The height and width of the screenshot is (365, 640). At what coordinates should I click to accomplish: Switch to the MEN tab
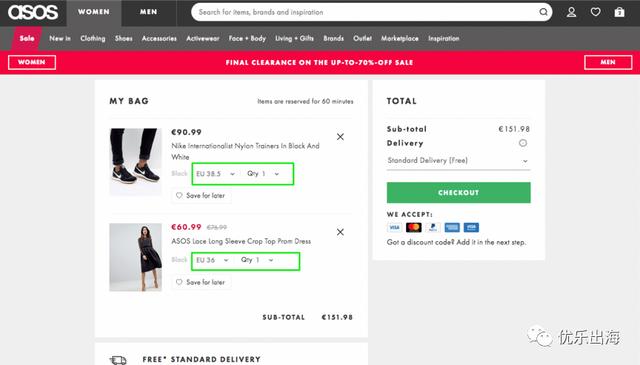click(149, 12)
